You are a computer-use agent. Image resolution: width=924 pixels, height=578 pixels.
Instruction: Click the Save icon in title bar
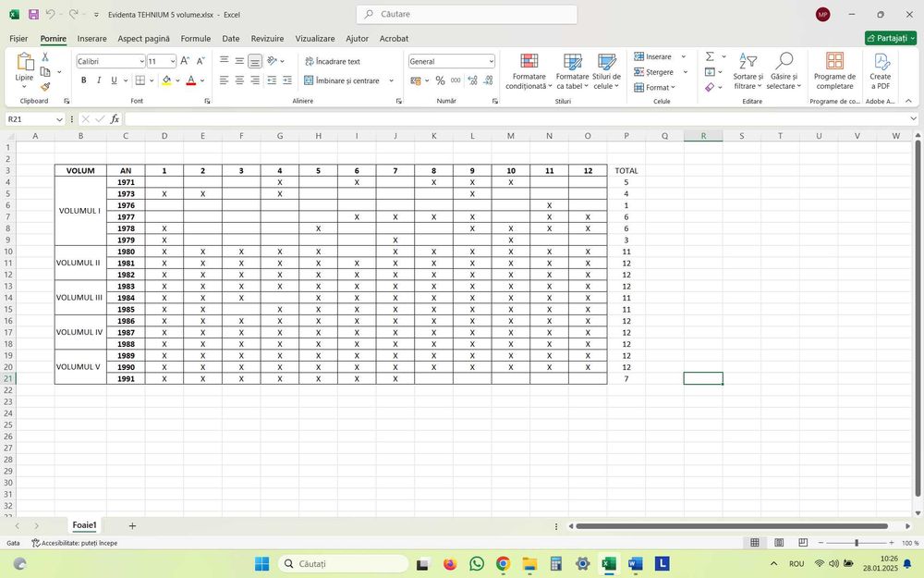click(33, 14)
